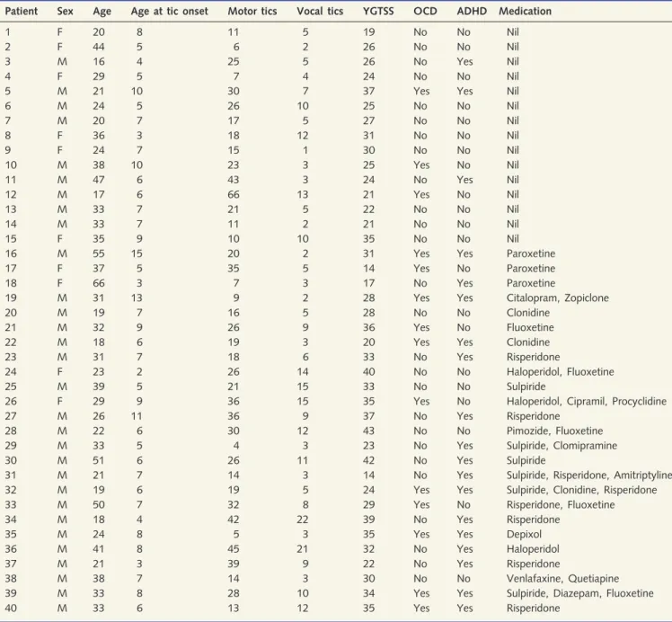This screenshot has width=672, height=622.
Task: Select 'Clonidine' in patient 22 row
Action: coord(528,342)
